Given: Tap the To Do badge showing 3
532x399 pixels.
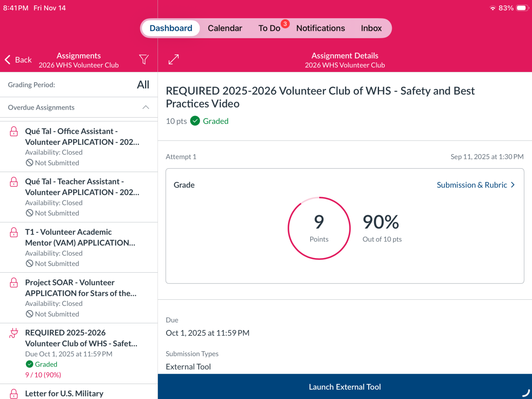Looking at the screenshot, I should click(285, 24).
